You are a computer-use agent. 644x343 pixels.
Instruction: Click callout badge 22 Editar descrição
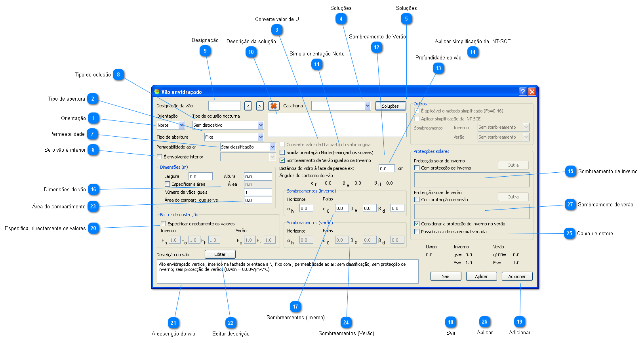(231, 323)
